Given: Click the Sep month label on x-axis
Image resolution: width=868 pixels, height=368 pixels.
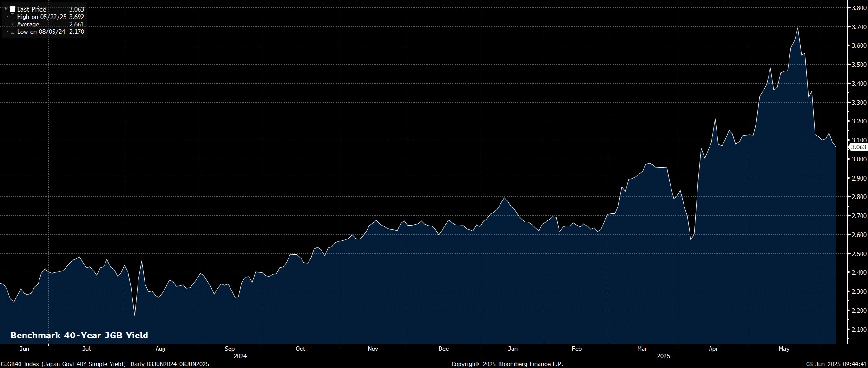Looking at the screenshot, I should [x=230, y=349].
